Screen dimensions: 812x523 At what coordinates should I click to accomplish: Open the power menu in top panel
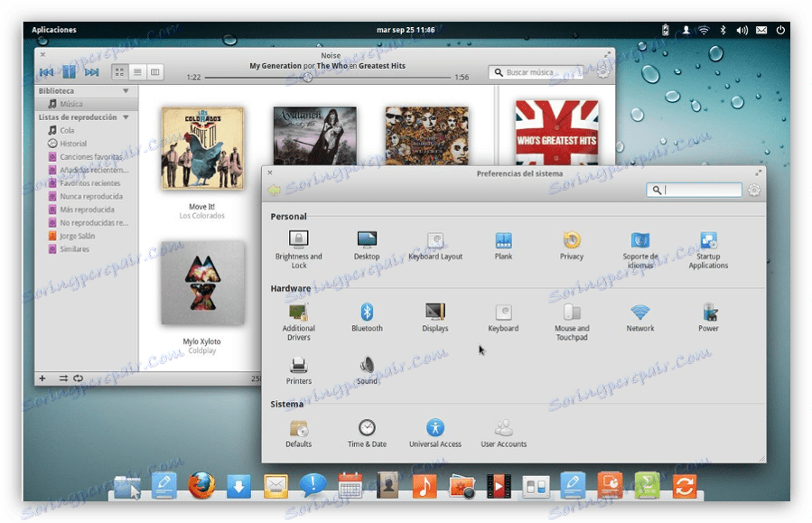coord(780,31)
